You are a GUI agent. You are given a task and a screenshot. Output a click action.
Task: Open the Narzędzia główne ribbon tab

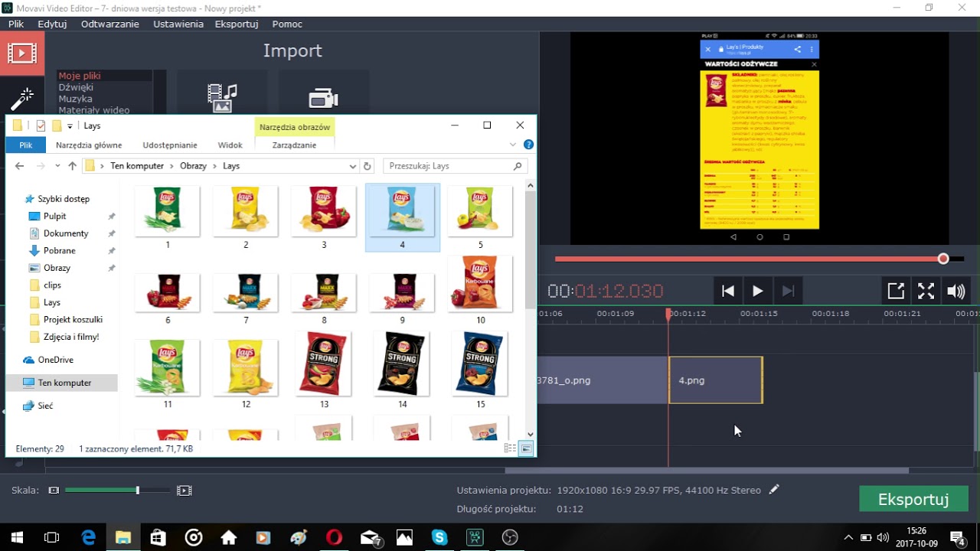pyautogui.click(x=89, y=145)
